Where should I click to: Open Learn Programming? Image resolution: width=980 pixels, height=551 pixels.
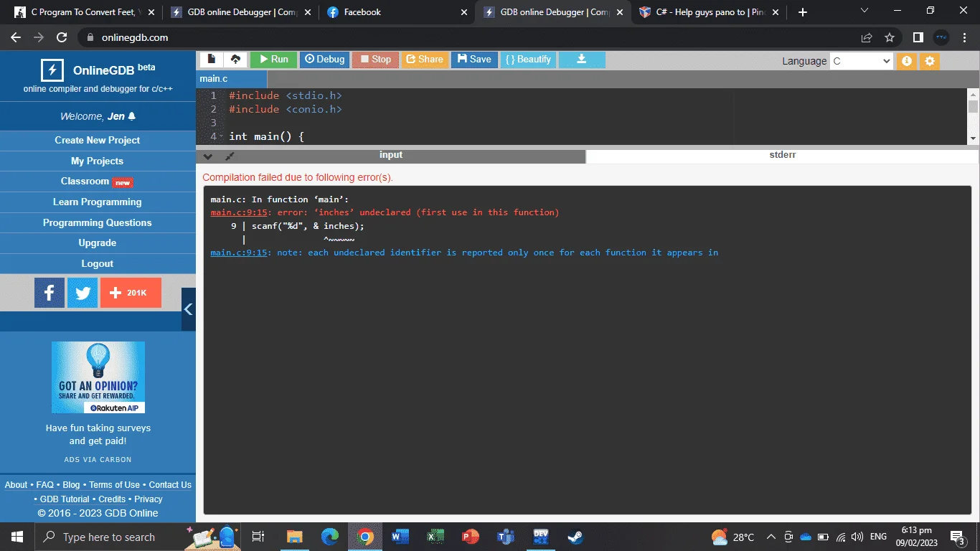[x=98, y=202]
